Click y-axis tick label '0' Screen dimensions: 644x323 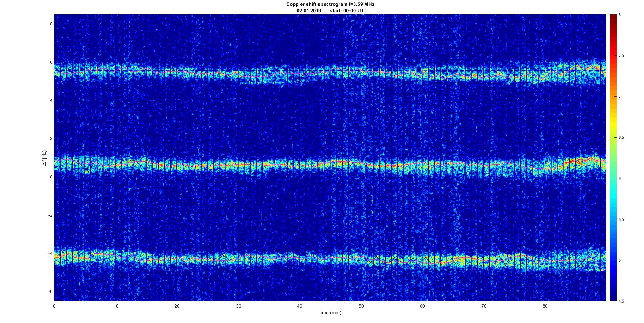[51, 177]
